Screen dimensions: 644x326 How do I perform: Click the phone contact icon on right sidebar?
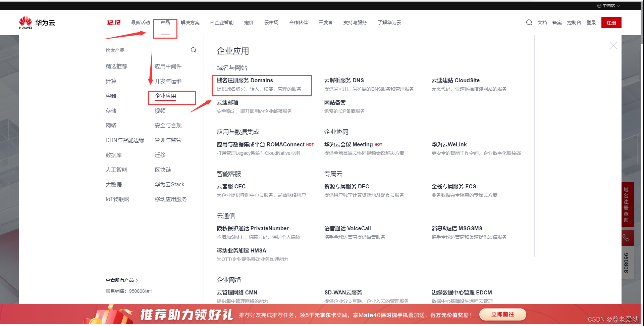(626, 238)
